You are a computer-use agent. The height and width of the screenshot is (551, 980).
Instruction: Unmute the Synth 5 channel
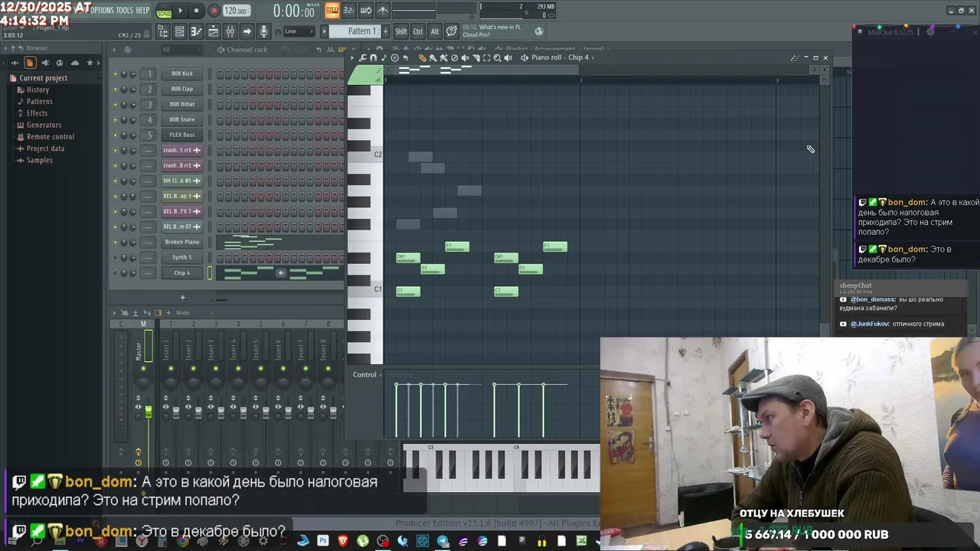click(x=116, y=258)
